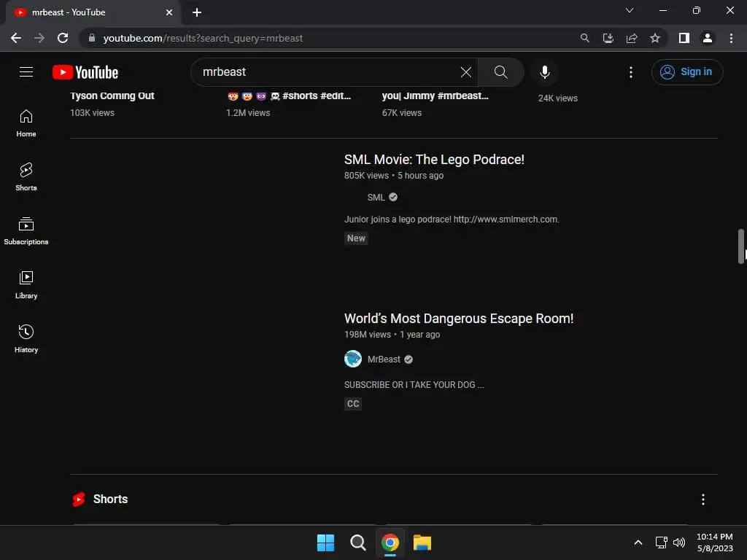Click the CC badge on Escape Room video
Screen dimensions: 747x560
coord(353,404)
